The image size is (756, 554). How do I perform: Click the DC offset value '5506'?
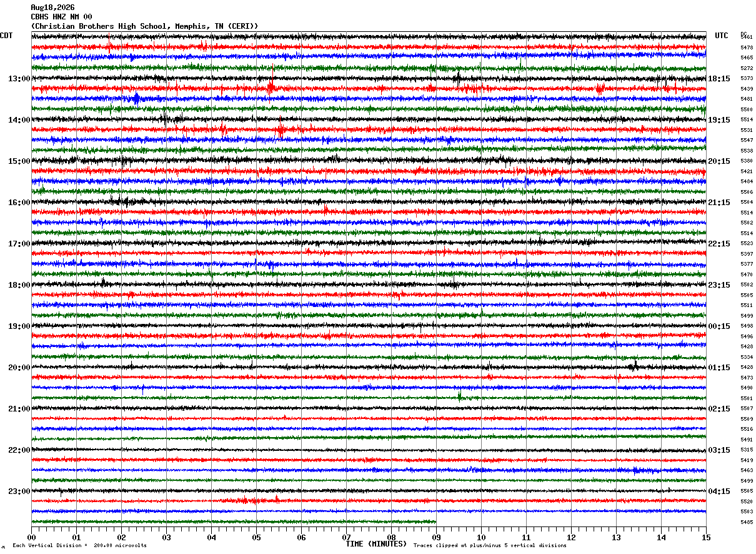[747, 192]
